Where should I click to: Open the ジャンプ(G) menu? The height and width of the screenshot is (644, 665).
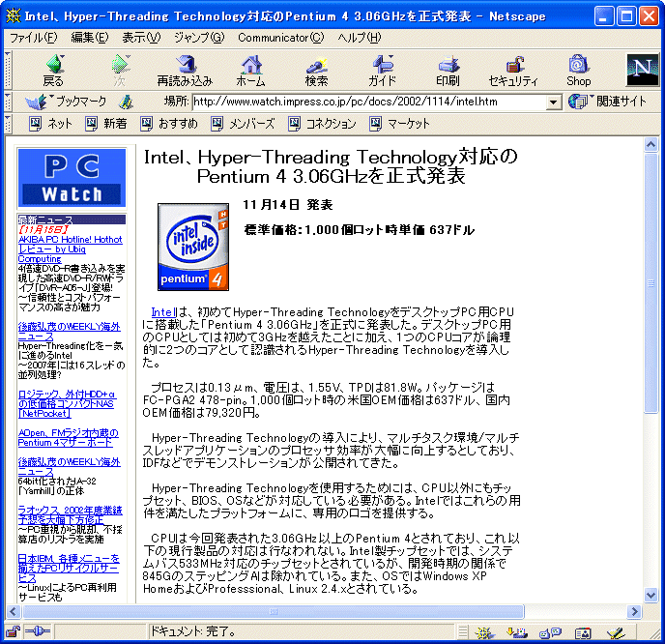tap(199, 38)
